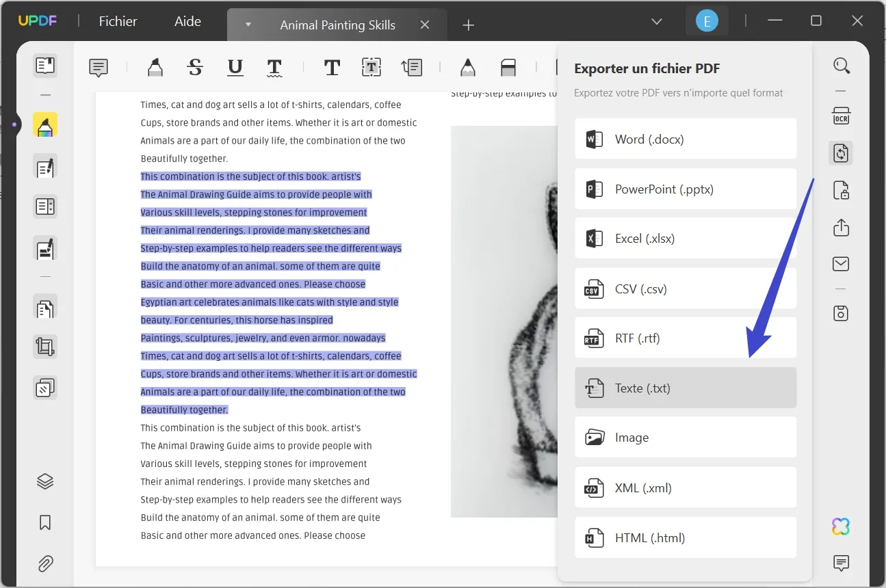Viewport: 886px width, 588px height.
Task: Open the Fichier menu
Action: 117,21
